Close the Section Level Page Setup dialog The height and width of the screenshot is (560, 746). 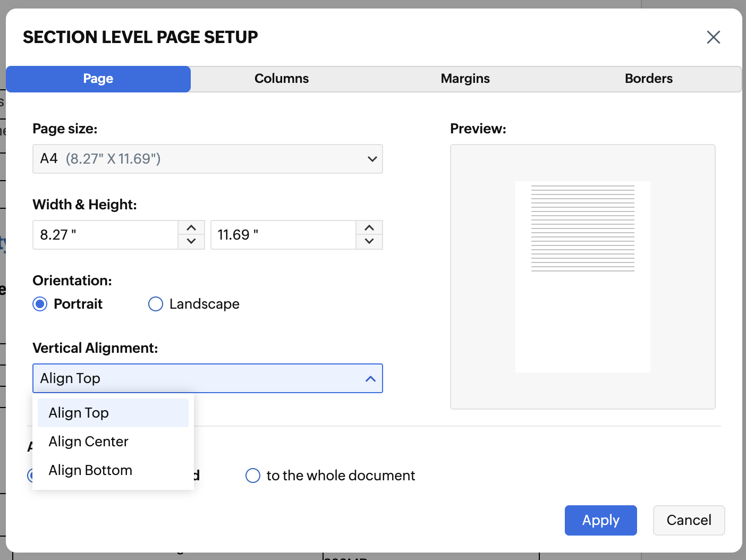tap(713, 37)
